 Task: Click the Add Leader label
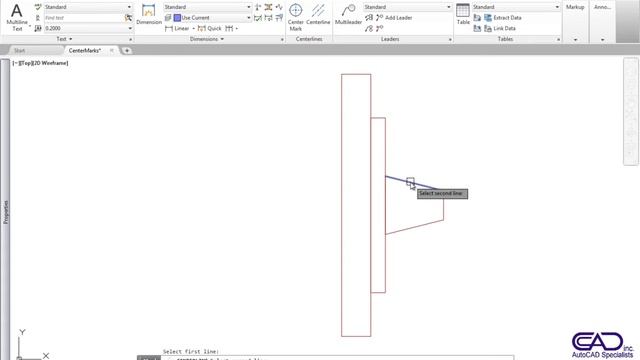[398, 18]
